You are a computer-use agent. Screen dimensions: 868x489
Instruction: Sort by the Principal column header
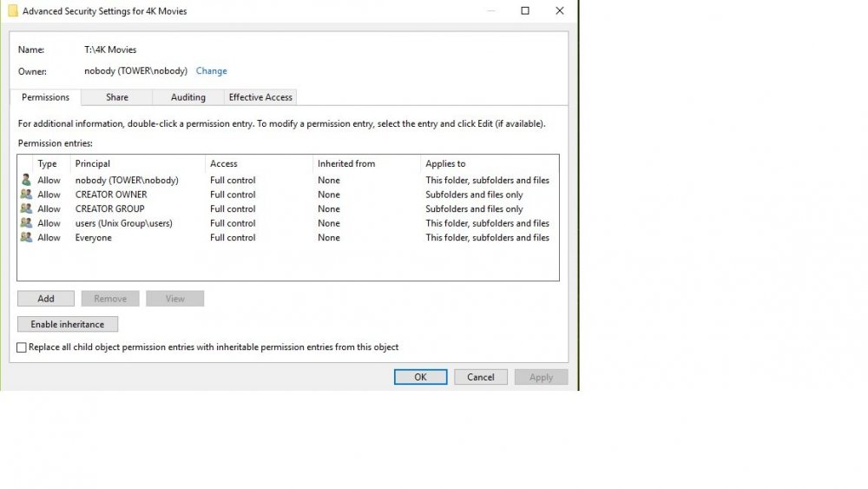(x=137, y=164)
